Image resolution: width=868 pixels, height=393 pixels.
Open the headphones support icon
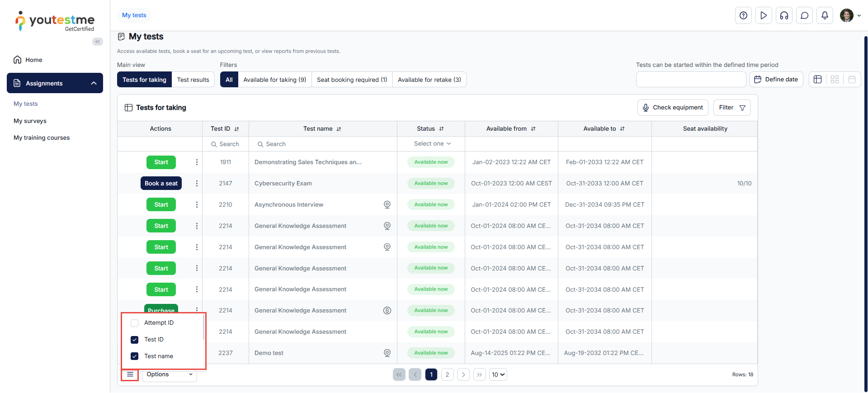point(784,15)
